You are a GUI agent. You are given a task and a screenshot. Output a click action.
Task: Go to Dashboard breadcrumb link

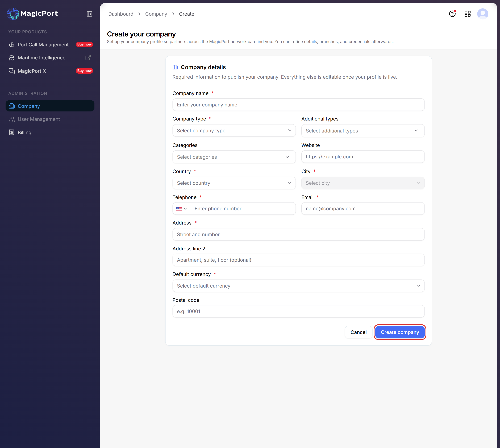point(120,14)
